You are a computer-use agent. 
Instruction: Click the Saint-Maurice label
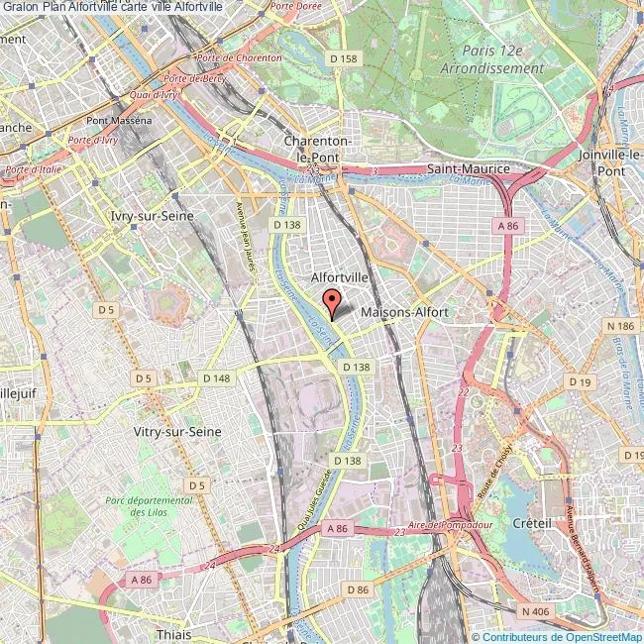tap(469, 168)
